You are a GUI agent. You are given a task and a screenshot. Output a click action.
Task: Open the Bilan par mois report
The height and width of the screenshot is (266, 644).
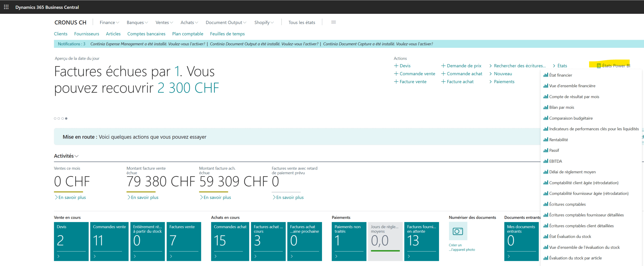tap(561, 107)
